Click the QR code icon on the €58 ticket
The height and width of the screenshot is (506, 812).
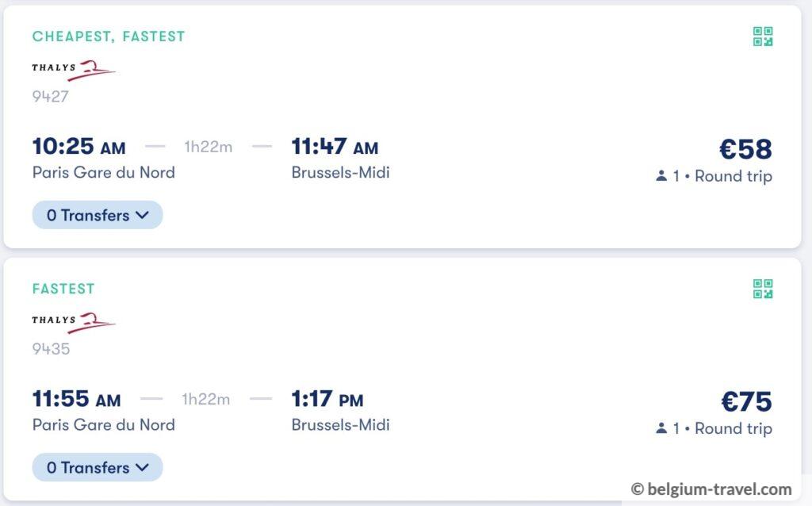point(762,36)
